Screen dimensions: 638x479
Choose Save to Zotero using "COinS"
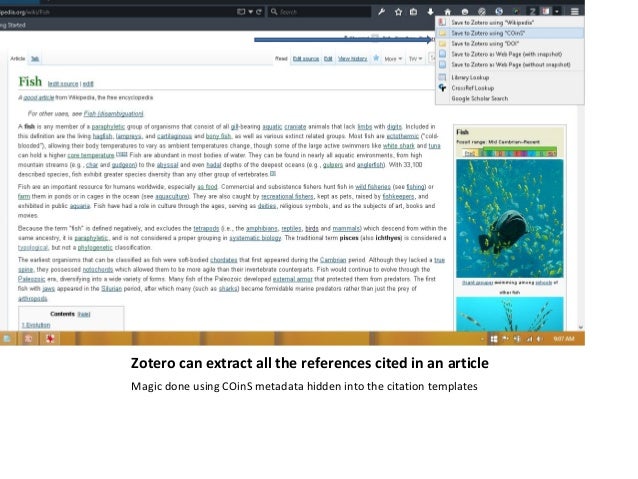tap(509, 33)
